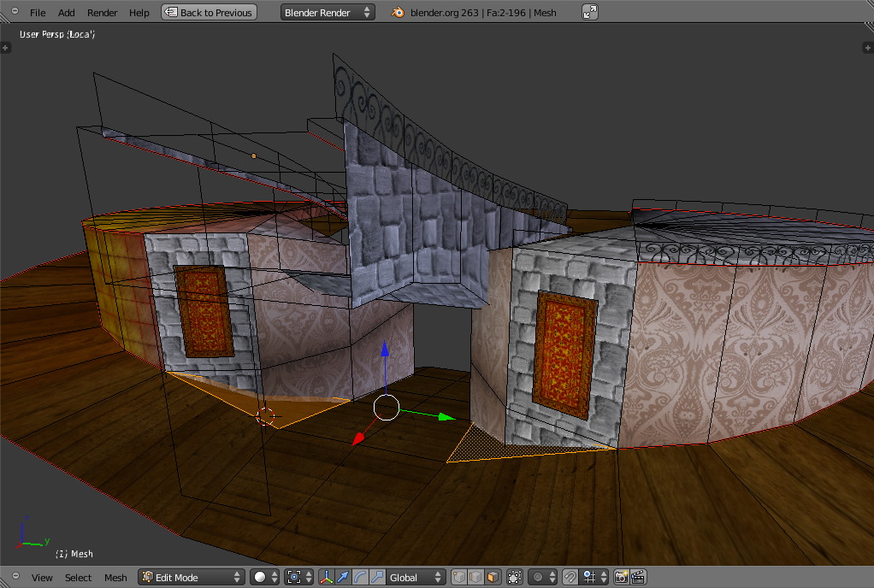
Task: Switch to face select mode
Action: [491, 578]
